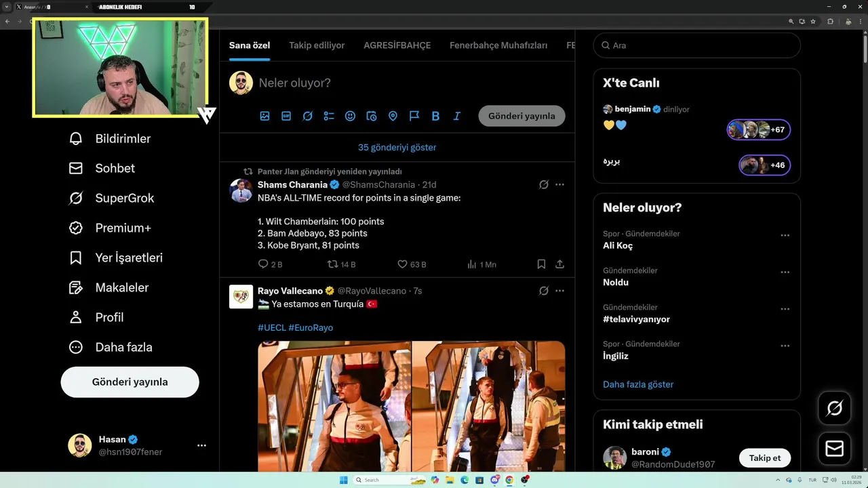
Task: Click Grok icon in post composer
Action: [x=308, y=116]
